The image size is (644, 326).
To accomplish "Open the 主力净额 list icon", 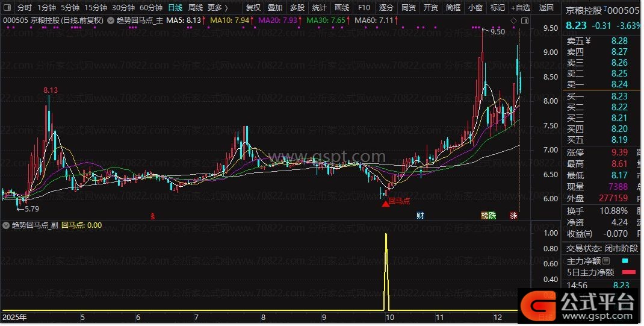I will pyautogui.click(x=606, y=261).
